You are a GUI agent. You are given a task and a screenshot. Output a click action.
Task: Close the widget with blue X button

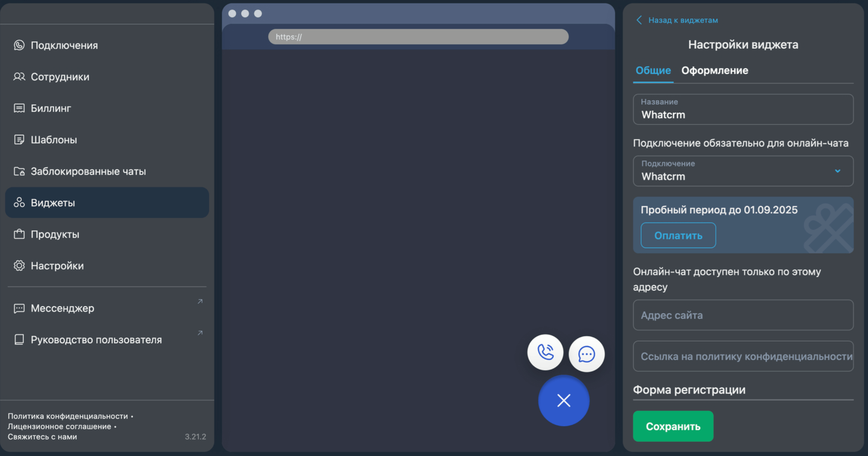tap(563, 401)
